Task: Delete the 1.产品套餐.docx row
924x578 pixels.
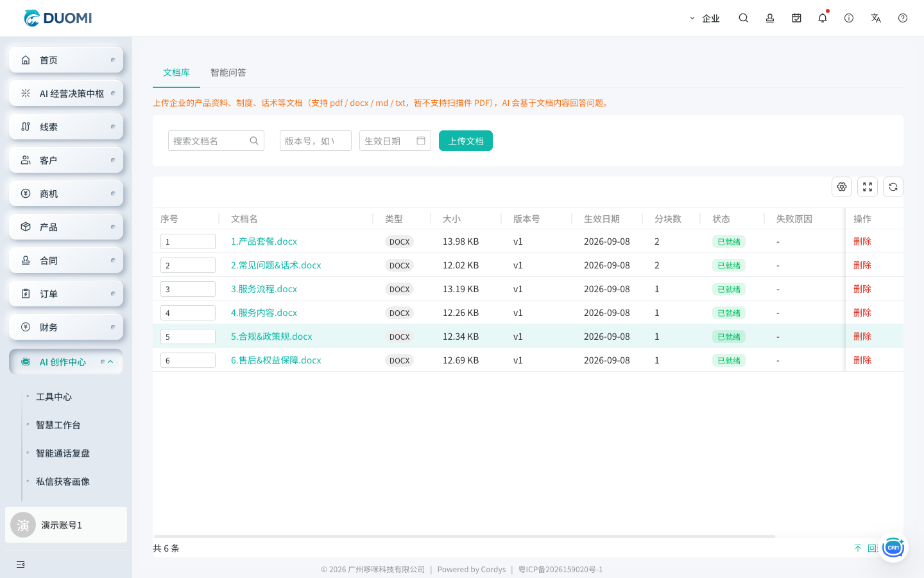Action: (862, 241)
